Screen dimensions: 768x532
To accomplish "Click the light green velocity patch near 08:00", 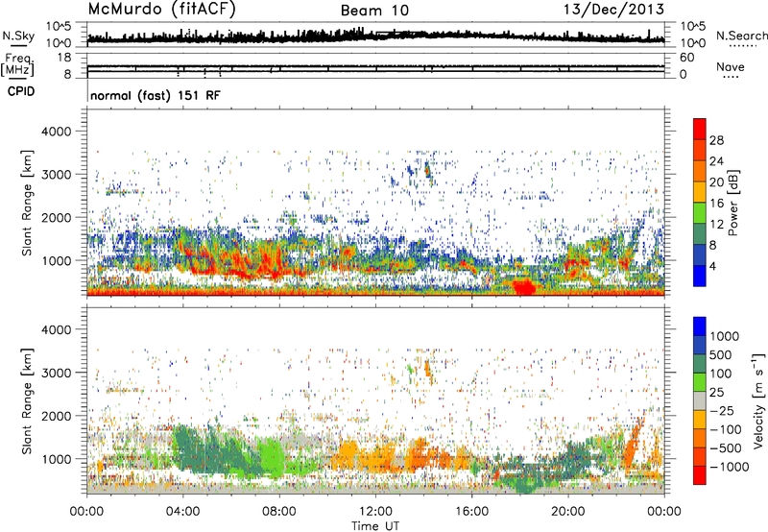I will pyautogui.click(x=273, y=456).
